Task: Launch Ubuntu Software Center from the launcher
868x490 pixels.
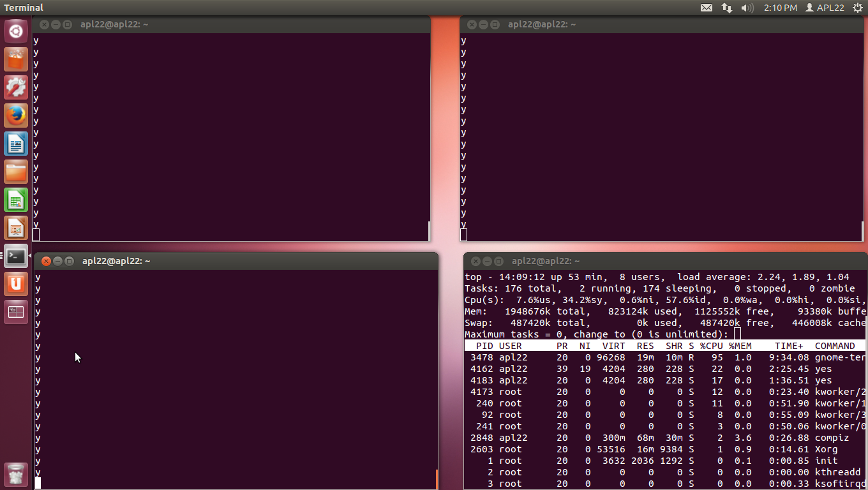Action: point(16,59)
